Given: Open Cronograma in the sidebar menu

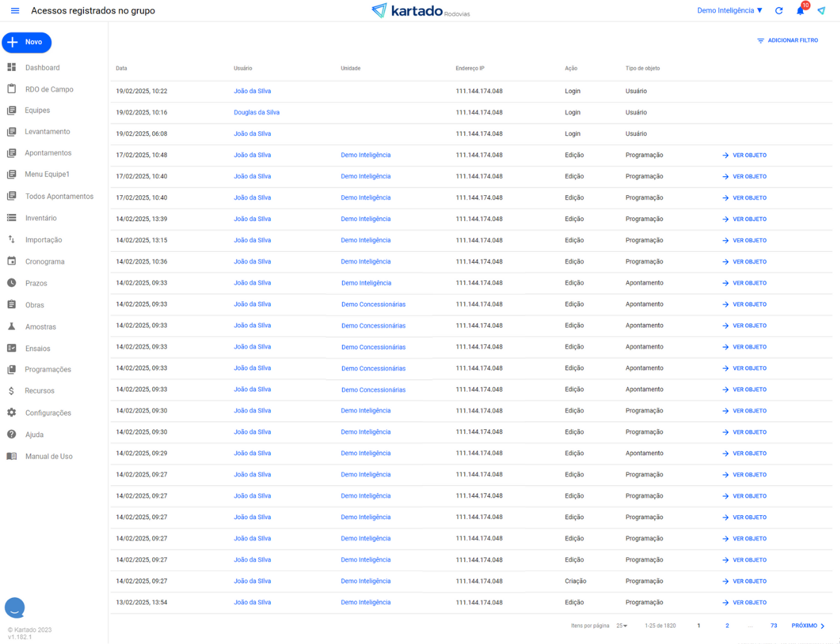Looking at the screenshot, I should click(44, 262).
